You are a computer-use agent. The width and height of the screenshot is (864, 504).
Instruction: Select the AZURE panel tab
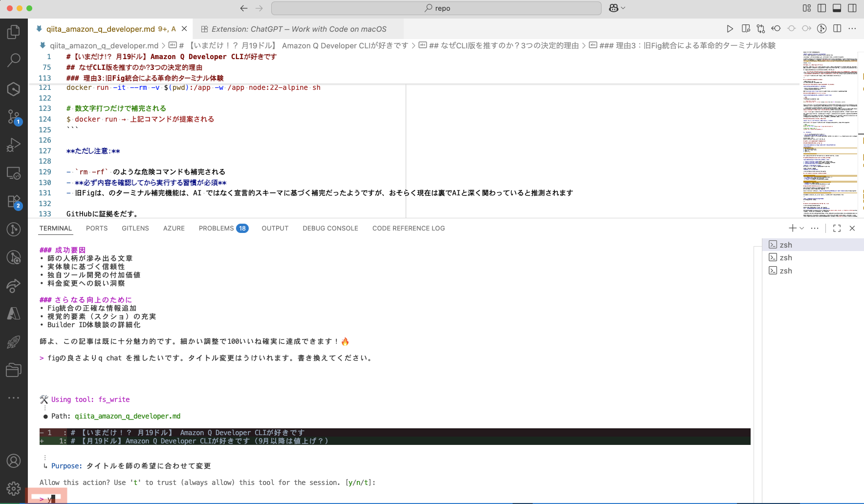pos(174,228)
